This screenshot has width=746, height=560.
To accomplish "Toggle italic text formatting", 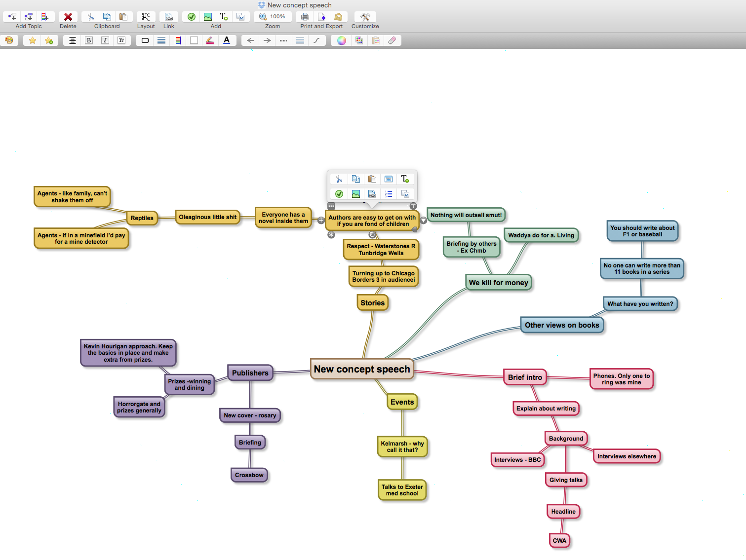I will click(x=105, y=40).
